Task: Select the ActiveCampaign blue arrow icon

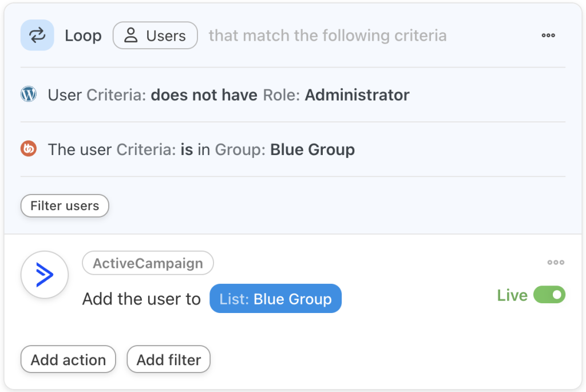Action: pyautogui.click(x=44, y=275)
